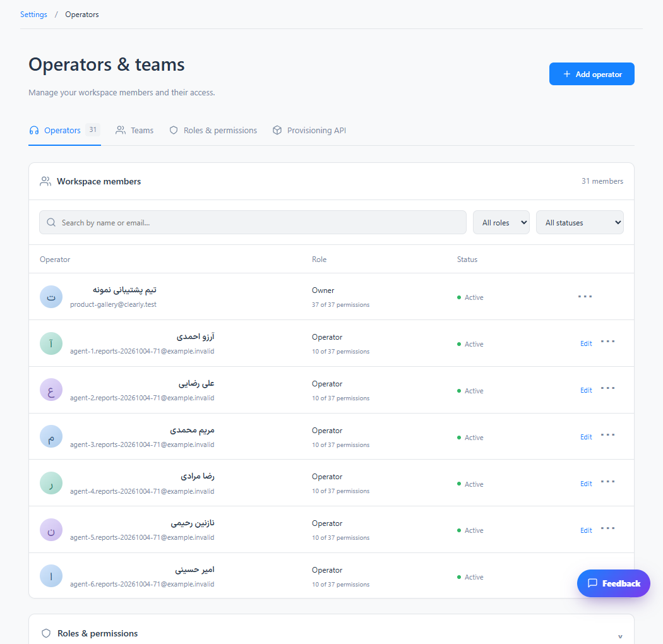The width and height of the screenshot is (663, 644).
Task: Click avatar of agent-4.reports operator
Action: [x=51, y=484]
